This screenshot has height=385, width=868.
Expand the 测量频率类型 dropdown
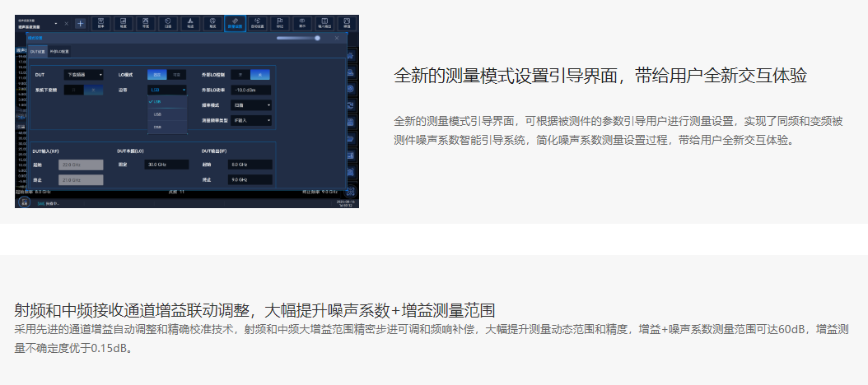[x=251, y=120]
